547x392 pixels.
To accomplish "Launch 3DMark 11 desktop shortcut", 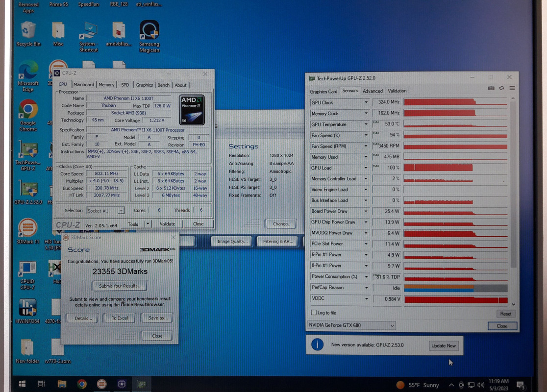I will point(27,231).
